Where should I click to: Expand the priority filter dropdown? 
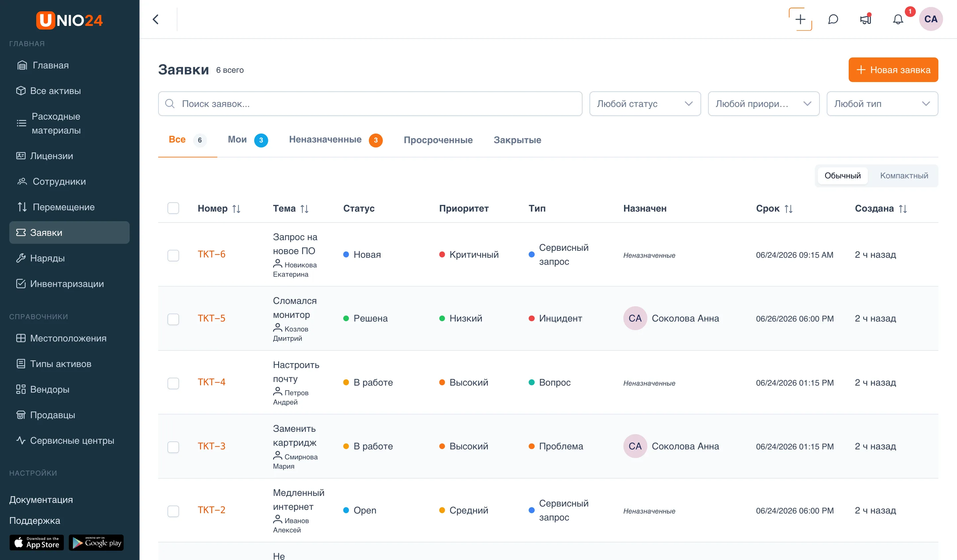coord(763,104)
